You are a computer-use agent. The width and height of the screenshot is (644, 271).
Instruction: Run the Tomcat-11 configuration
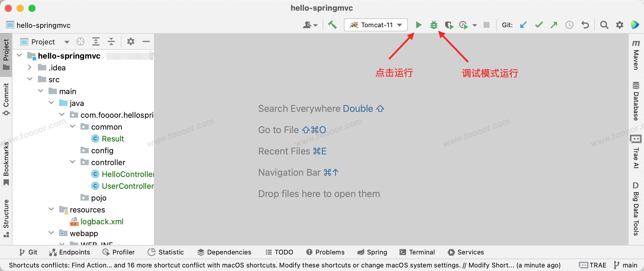tap(418, 25)
